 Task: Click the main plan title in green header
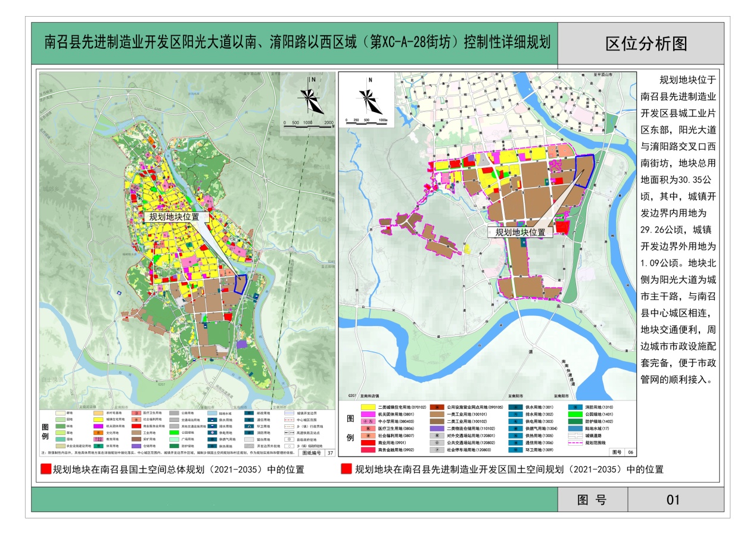(296, 44)
